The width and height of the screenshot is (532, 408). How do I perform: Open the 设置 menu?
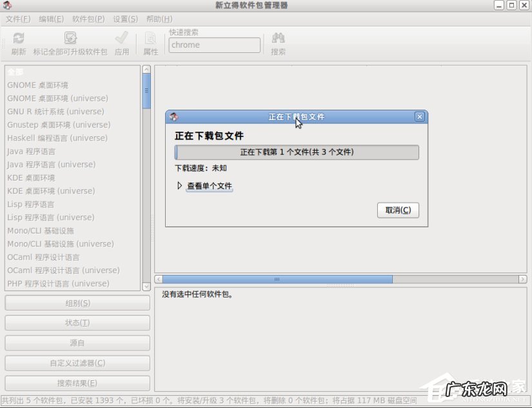point(122,19)
